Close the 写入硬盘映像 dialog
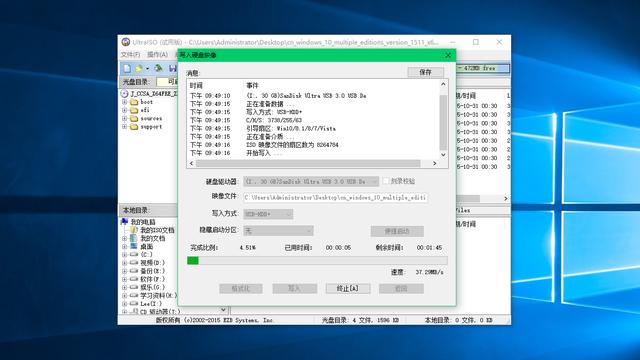 (448, 55)
